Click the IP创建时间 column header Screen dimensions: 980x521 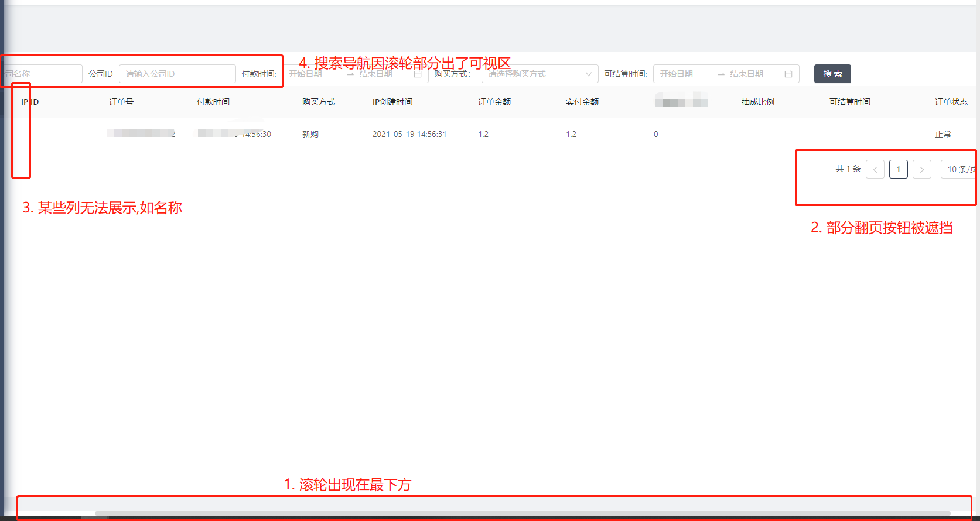392,102
